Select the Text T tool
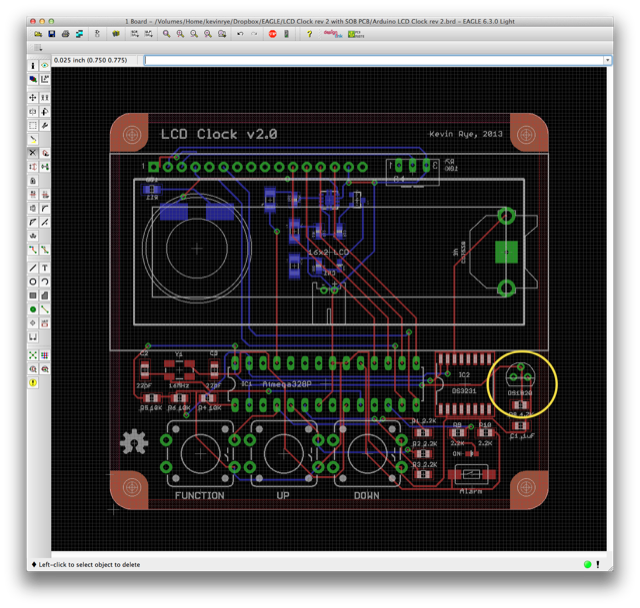 pyautogui.click(x=44, y=268)
